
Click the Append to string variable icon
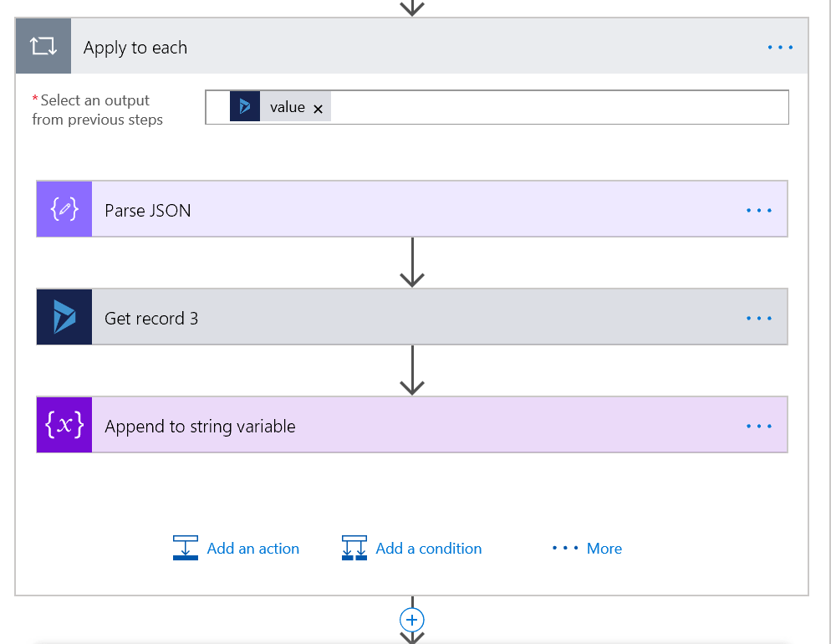[x=64, y=426]
